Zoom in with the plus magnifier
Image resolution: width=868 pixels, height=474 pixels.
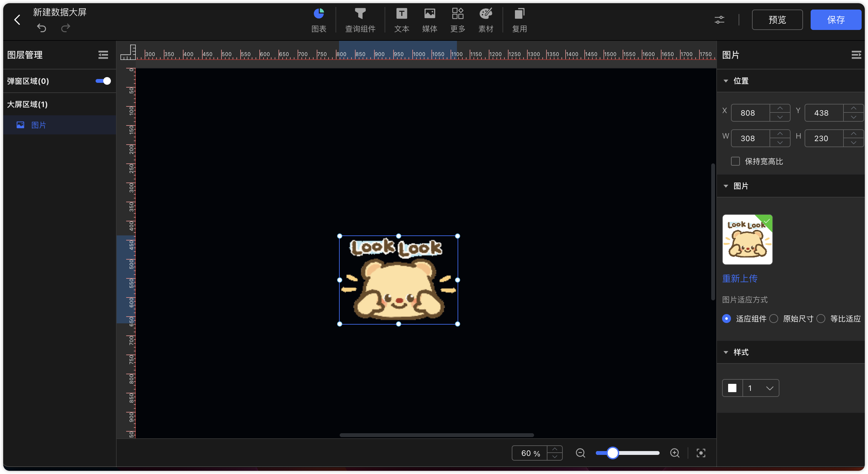pos(675,453)
